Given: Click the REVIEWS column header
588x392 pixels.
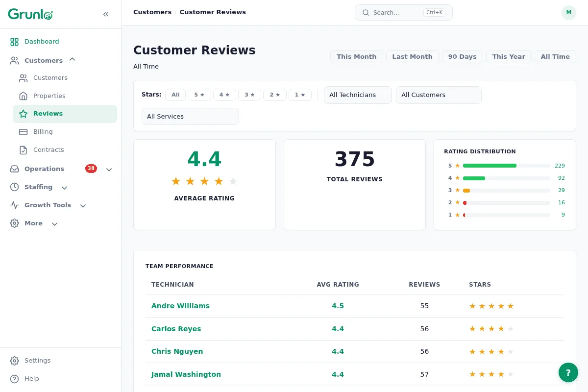Looking at the screenshot, I should [424, 285].
